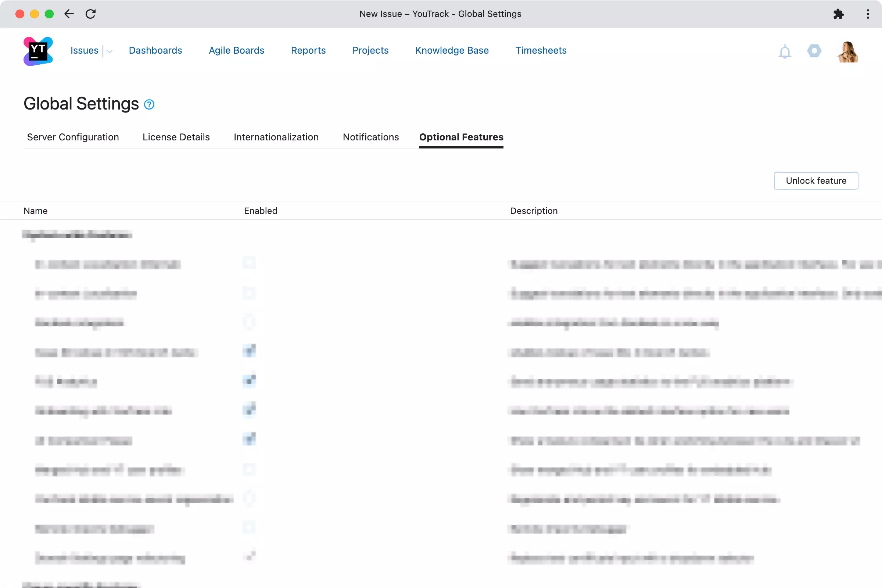Screen dimensions: 882x588
Task: Switch to the Server Configuration tab
Action: [x=73, y=137]
